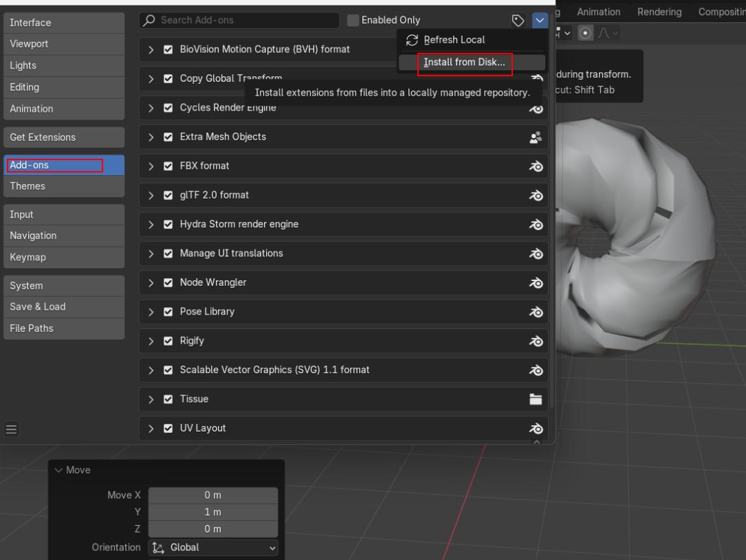746x560 pixels.
Task: Uncheck the glTF 2.0 format add-on
Action: (x=168, y=195)
